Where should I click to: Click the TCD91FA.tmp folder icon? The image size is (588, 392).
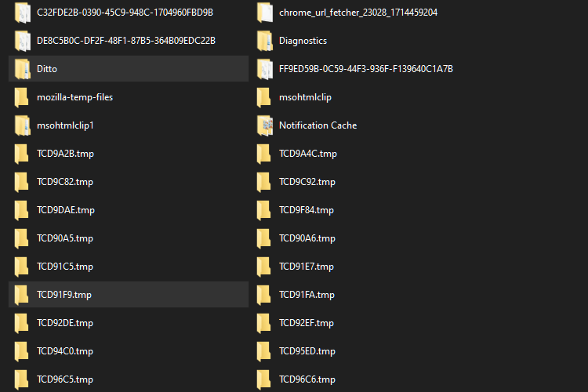264,295
